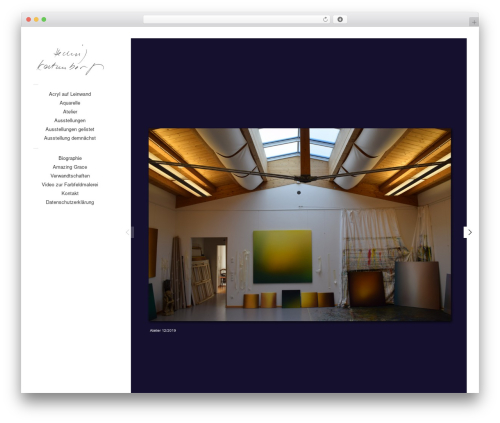Select Atelier in sidebar menu
The width and height of the screenshot is (500, 423).
[70, 112]
